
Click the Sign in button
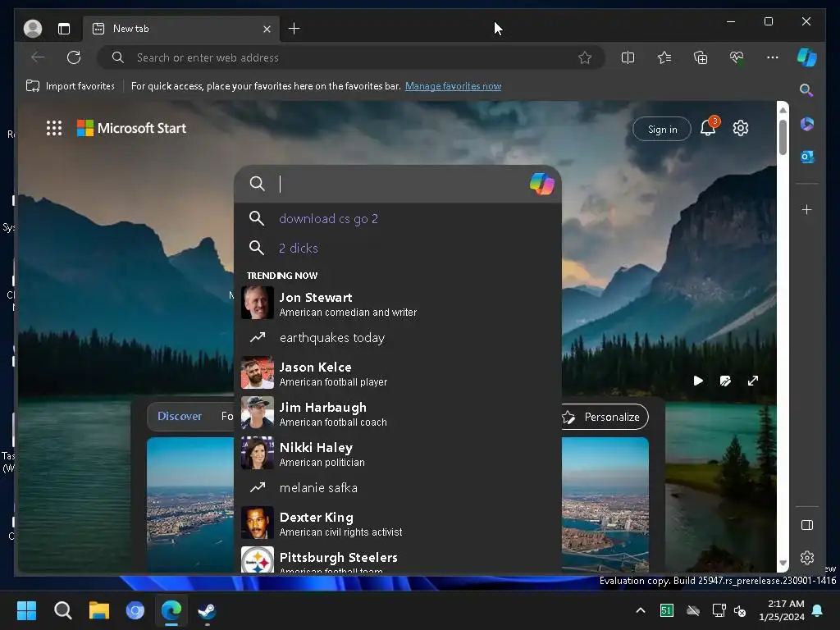[x=662, y=129]
